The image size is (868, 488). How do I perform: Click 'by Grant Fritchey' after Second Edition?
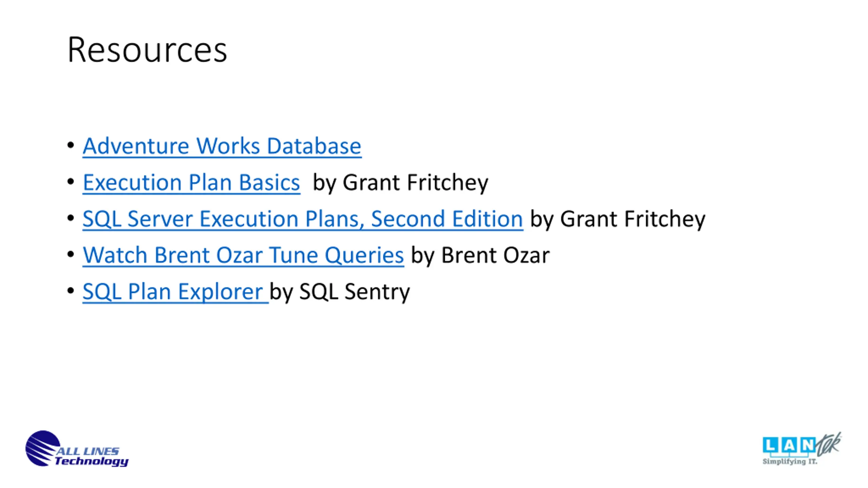[x=618, y=219]
